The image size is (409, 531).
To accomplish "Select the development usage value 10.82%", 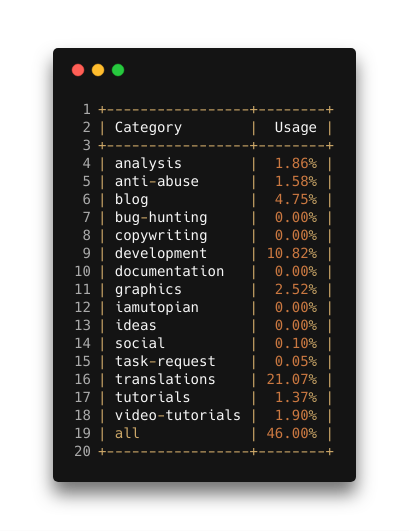I will (292, 253).
